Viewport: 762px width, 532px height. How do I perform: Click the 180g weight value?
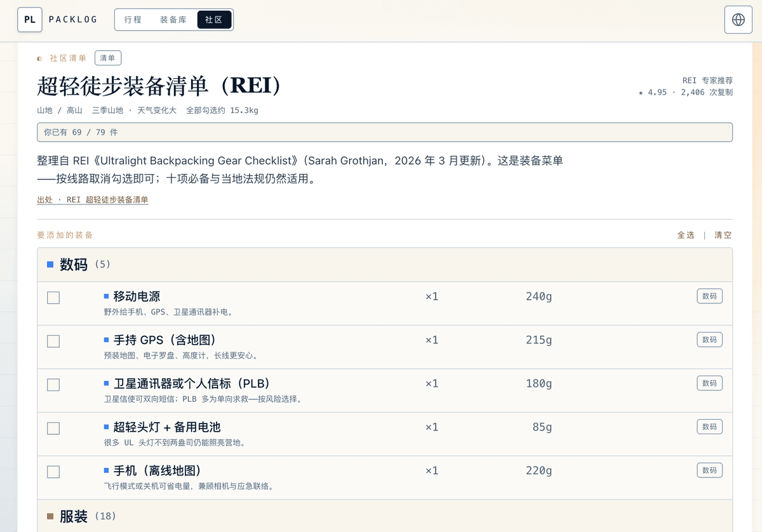pyautogui.click(x=538, y=383)
